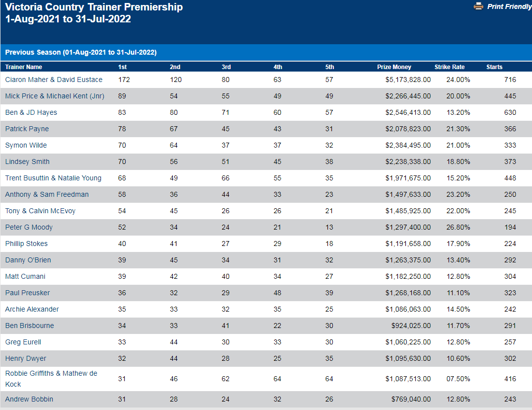Open Matt Cumani trainer page
532x410 pixels.
click(x=25, y=276)
